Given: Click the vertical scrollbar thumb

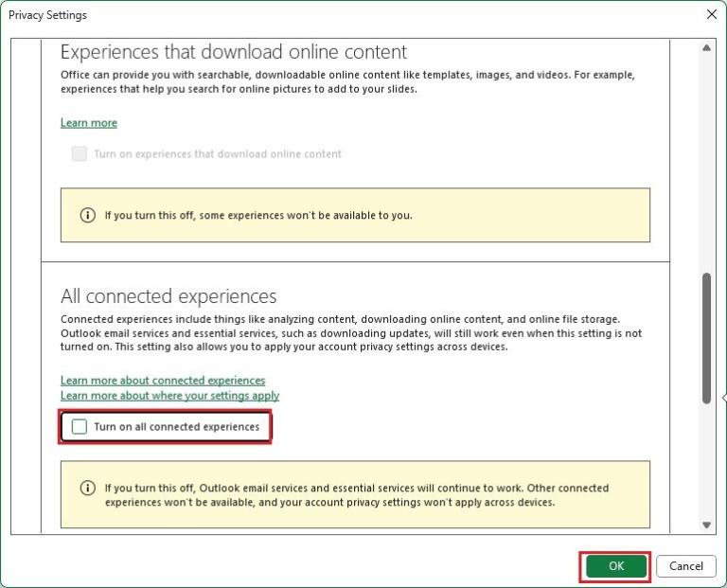Looking at the screenshot, I should pyautogui.click(x=706, y=338).
